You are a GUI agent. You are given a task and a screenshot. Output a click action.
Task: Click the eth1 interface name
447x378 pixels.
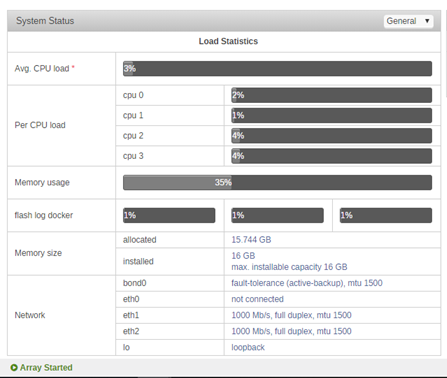coord(131,315)
